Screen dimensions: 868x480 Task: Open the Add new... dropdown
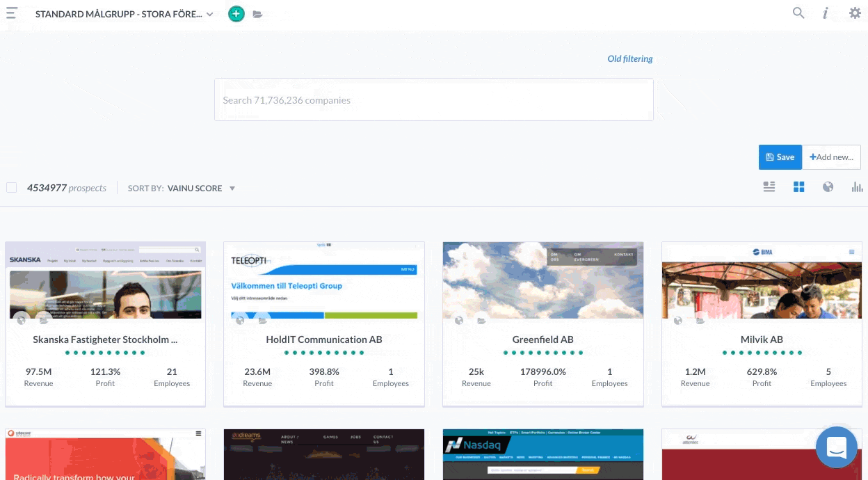point(831,157)
